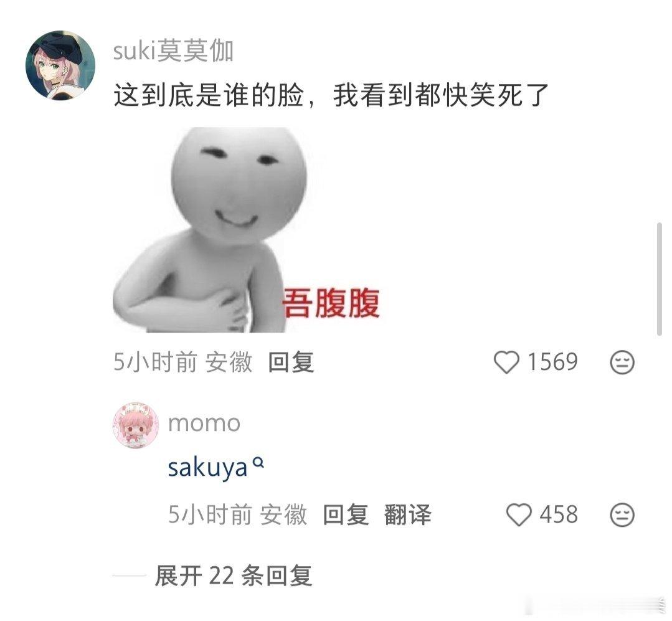This screenshot has height=621, width=672.
Task: Tap the 458 like count
Action: tap(559, 514)
